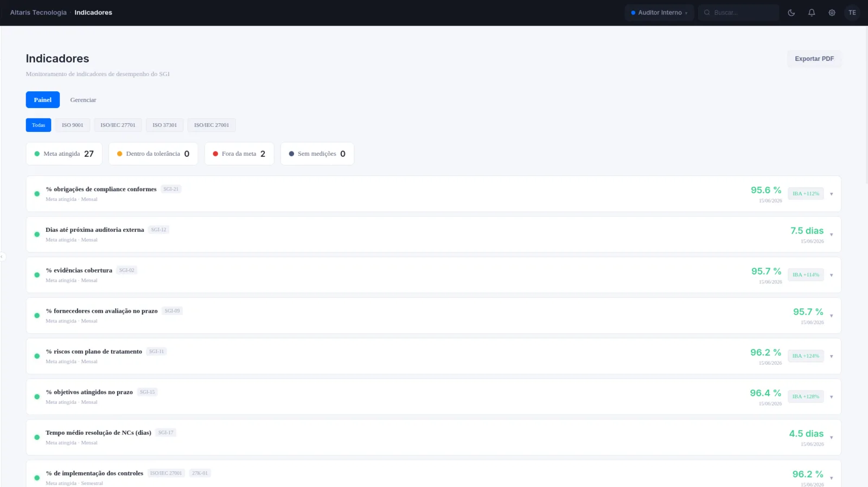868x487 pixels.
Task: Toggle the Fora da meta status filter
Action: click(239, 154)
